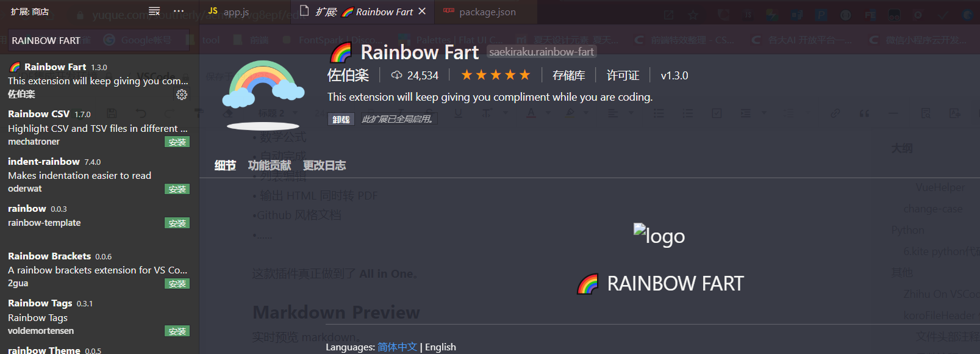Select Rainbow Fart 1.3.0 in the extension list

click(x=99, y=80)
